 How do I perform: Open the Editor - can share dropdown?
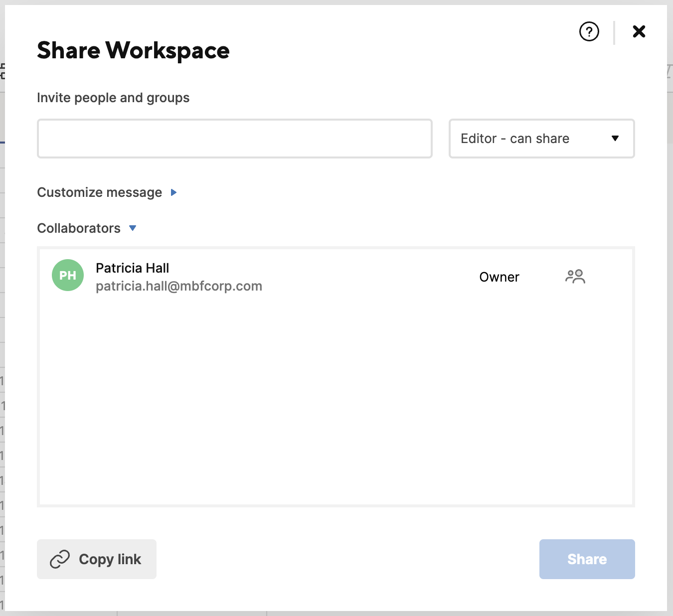(x=541, y=139)
